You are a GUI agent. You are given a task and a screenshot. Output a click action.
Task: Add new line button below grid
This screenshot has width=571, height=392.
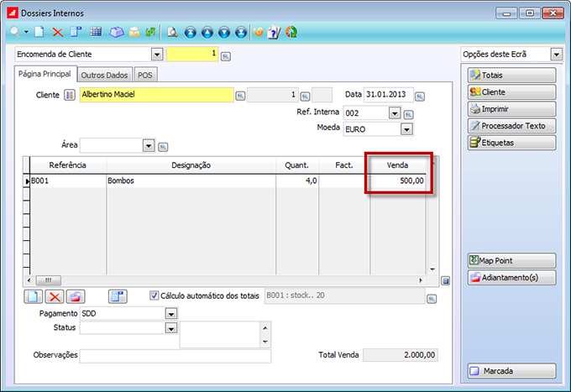33,296
